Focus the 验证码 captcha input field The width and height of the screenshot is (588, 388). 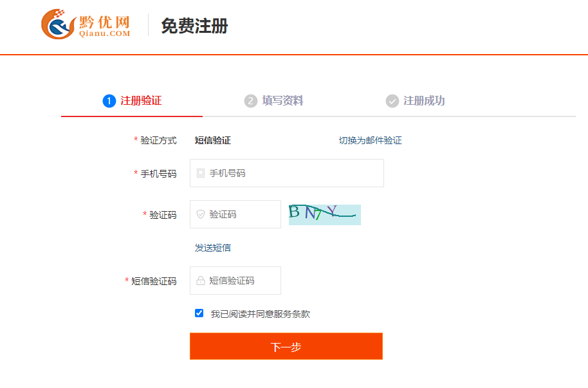tap(243, 214)
